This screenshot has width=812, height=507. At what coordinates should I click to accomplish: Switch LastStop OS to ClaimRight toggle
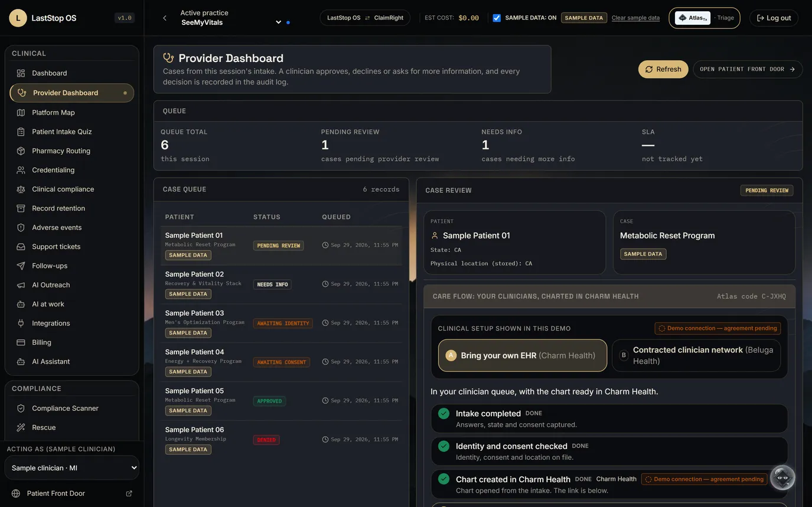[x=365, y=18]
